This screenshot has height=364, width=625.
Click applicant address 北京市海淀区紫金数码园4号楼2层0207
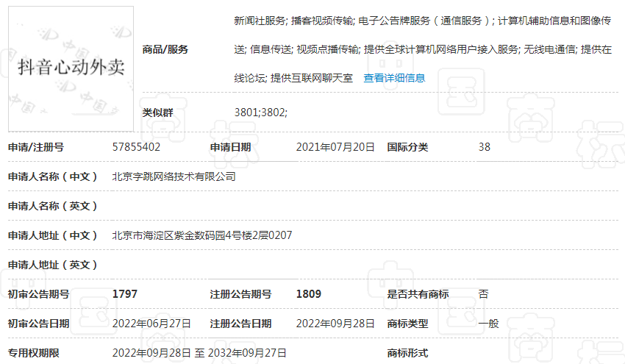pos(202,235)
